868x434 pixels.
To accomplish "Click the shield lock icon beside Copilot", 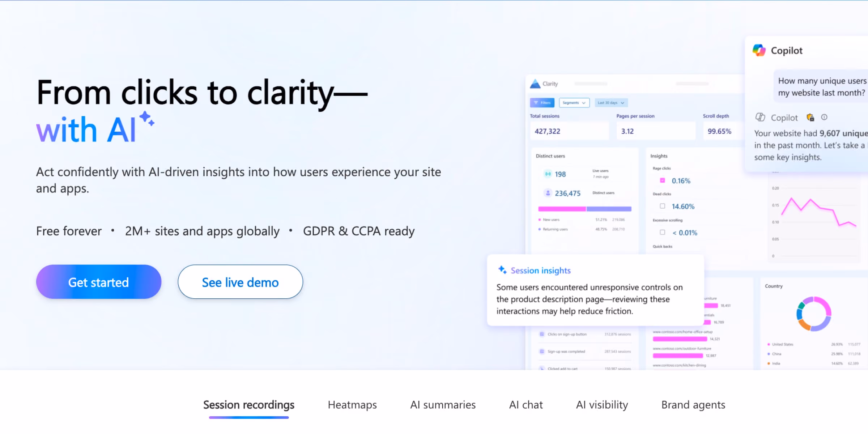I will [x=810, y=117].
